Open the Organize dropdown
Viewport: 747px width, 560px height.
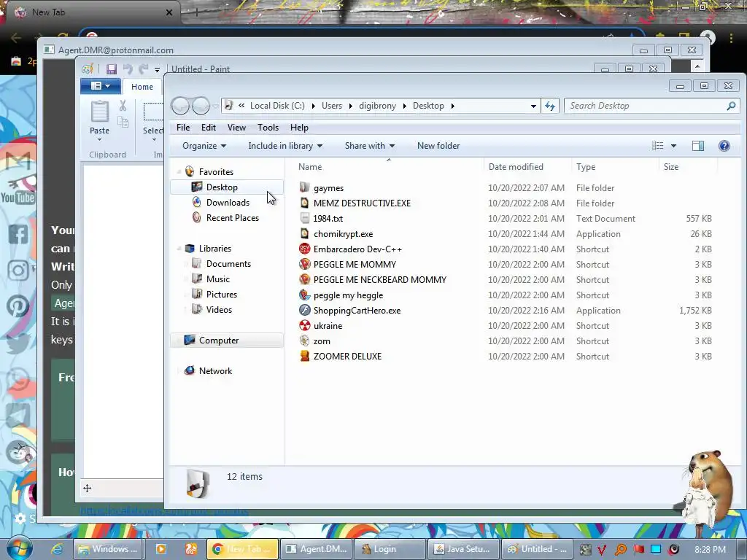(x=204, y=146)
